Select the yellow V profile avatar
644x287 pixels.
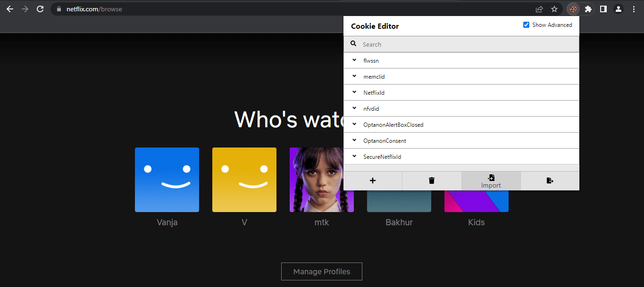click(244, 180)
